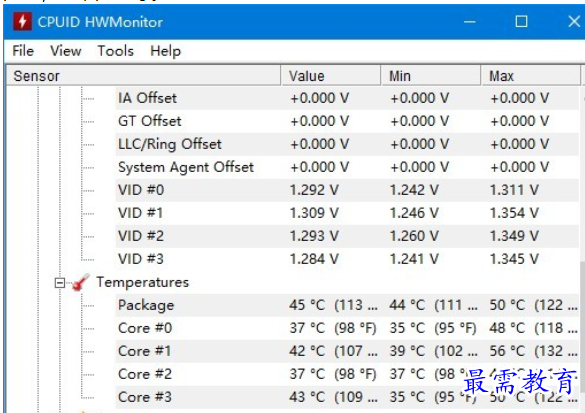Image resolution: width=585 pixels, height=413 pixels.
Task: Select the VID #1 voltage row
Action: coord(347,213)
